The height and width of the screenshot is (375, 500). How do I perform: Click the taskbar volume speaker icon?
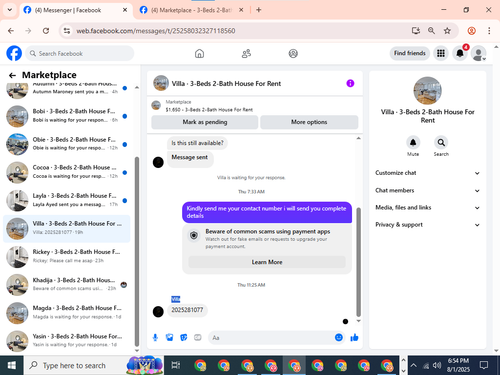437,365
